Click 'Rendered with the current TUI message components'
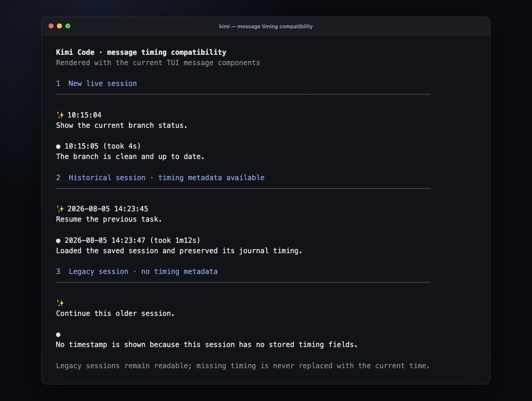532x401 pixels. point(158,63)
